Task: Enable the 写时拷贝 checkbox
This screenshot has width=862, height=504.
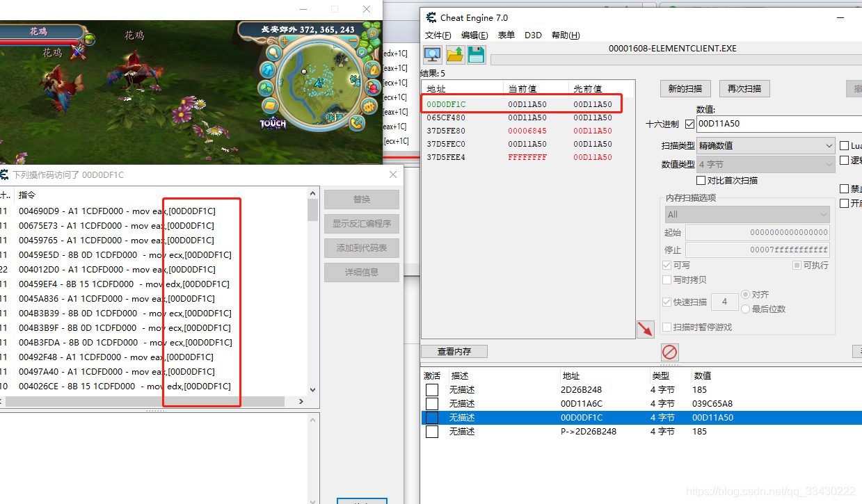Action: (x=667, y=279)
